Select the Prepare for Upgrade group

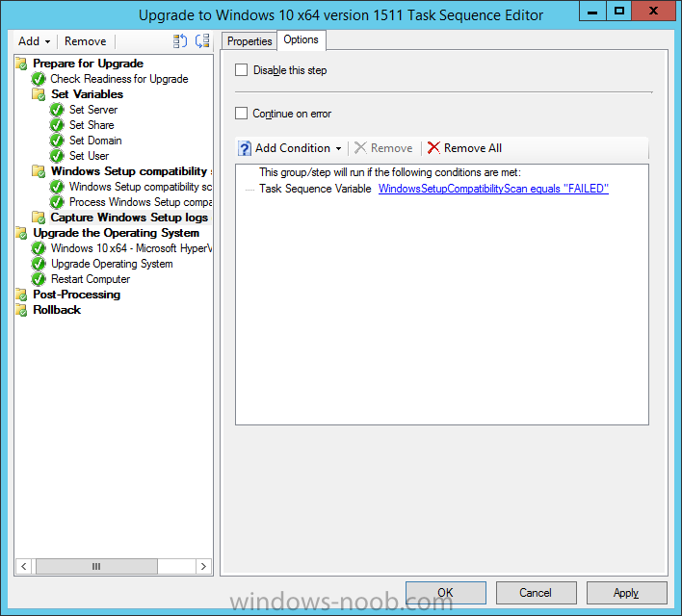(x=88, y=64)
